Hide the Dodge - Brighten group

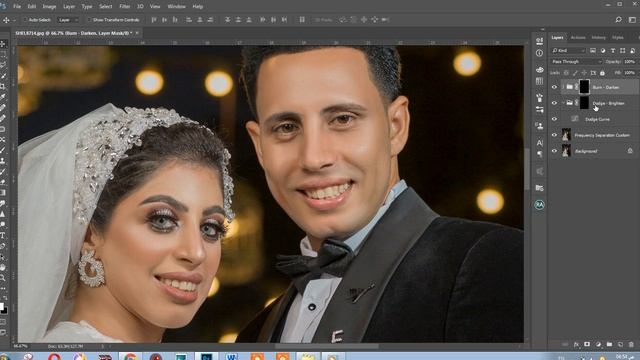pos(554,103)
